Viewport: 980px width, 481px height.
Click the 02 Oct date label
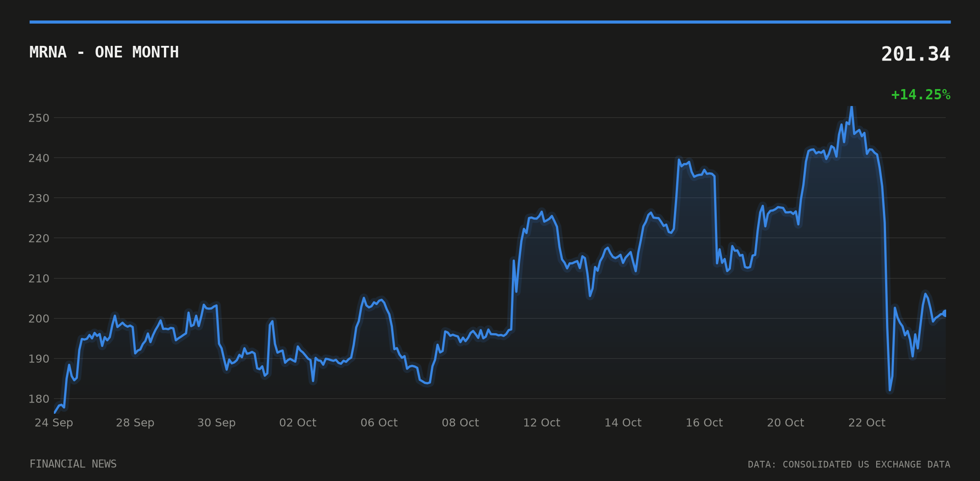(298, 423)
